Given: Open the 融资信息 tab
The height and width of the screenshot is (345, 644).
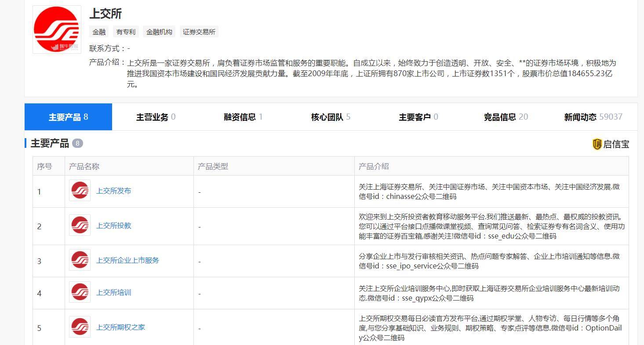Looking at the screenshot, I should [243, 117].
